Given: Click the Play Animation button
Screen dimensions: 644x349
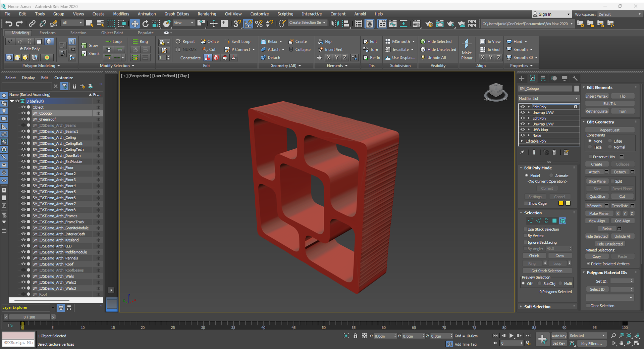Looking at the screenshot, I should [512, 336].
